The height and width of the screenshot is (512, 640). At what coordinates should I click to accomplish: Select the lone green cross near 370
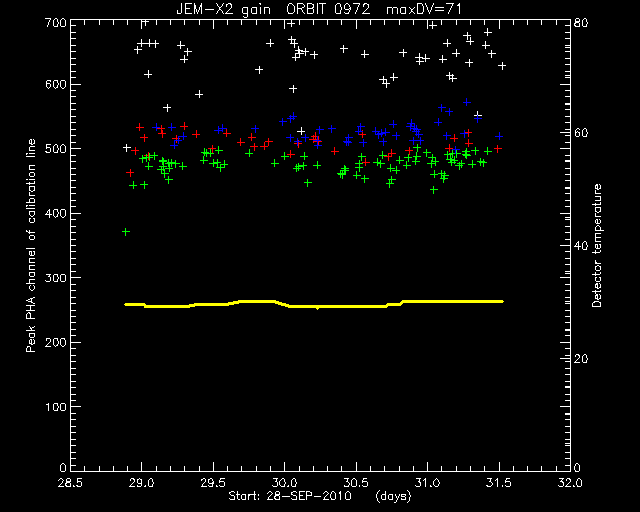tap(126, 232)
